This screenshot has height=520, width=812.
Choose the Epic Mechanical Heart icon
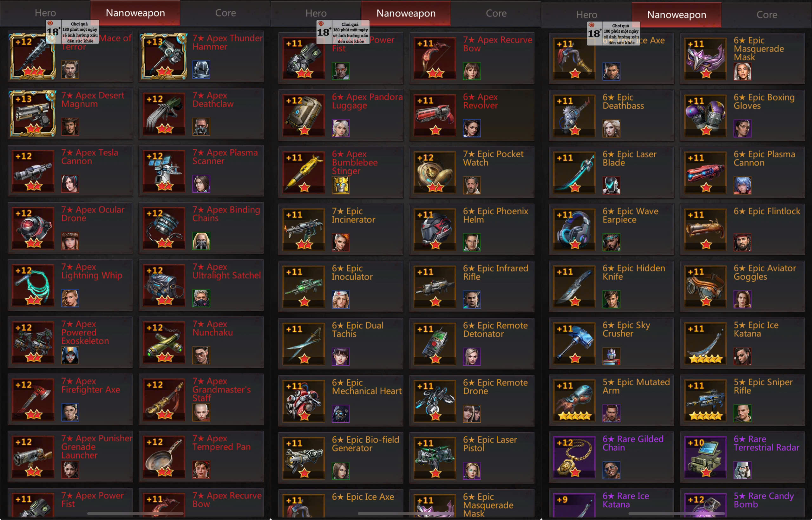point(304,400)
